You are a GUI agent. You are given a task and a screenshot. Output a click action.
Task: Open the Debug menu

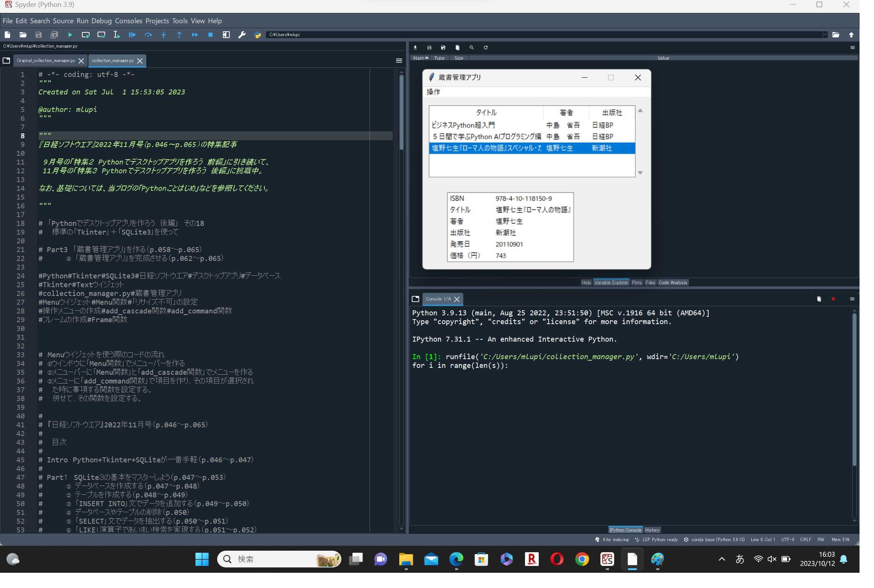[x=101, y=21]
